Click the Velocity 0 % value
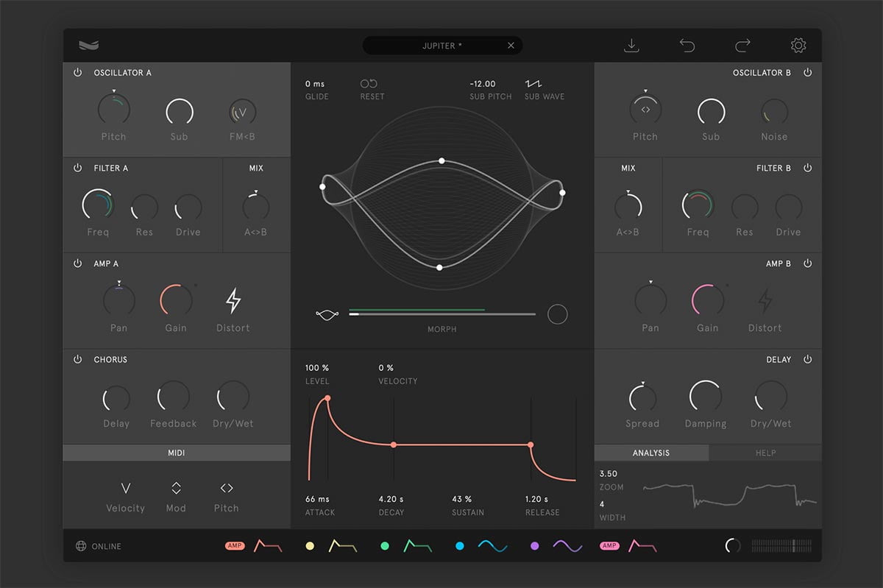 pyautogui.click(x=386, y=367)
